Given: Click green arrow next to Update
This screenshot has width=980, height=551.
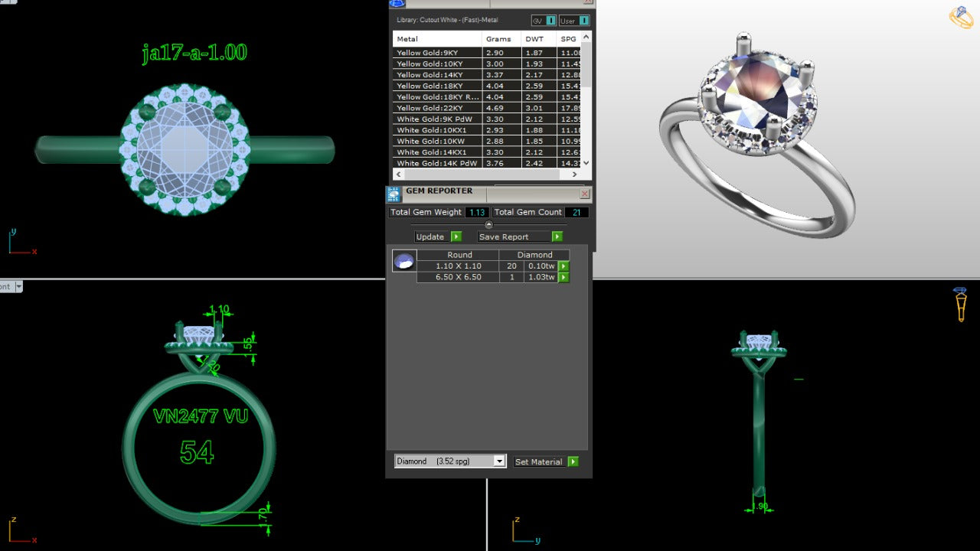Looking at the screenshot, I should (x=456, y=236).
